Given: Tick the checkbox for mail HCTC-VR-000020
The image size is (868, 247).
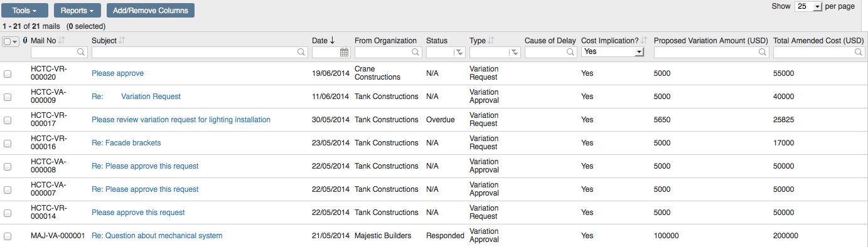Looking at the screenshot, I should coord(8,74).
